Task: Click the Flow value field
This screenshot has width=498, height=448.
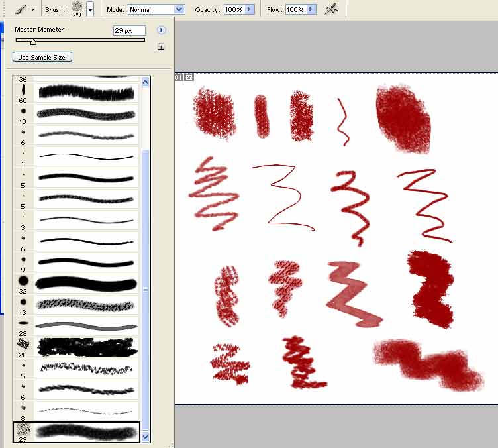Action: coord(296,9)
